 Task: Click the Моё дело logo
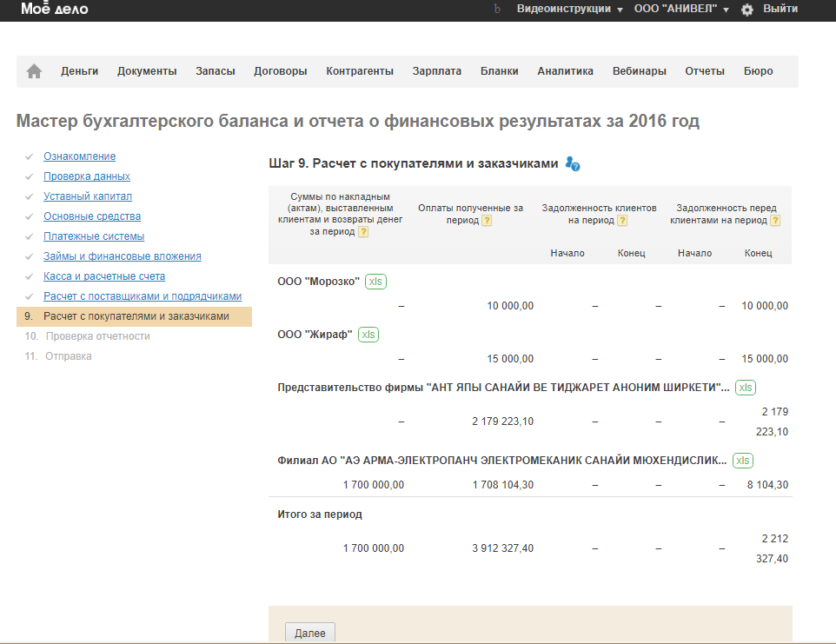coord(54,10)
